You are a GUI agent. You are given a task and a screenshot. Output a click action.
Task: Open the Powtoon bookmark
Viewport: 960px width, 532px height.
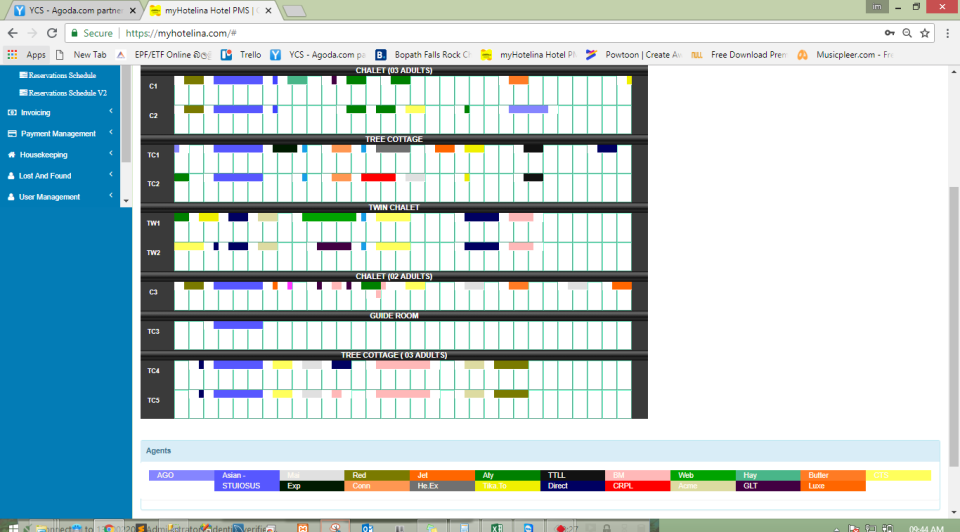tap(634, 54)
